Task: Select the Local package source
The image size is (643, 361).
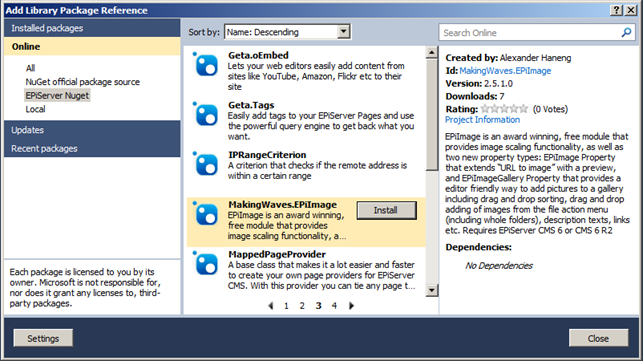Action: [35, 109]
